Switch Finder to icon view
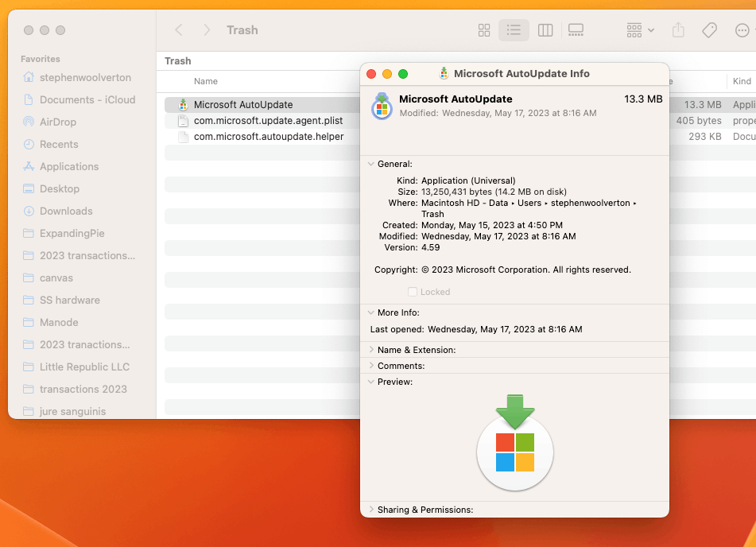 484,30
